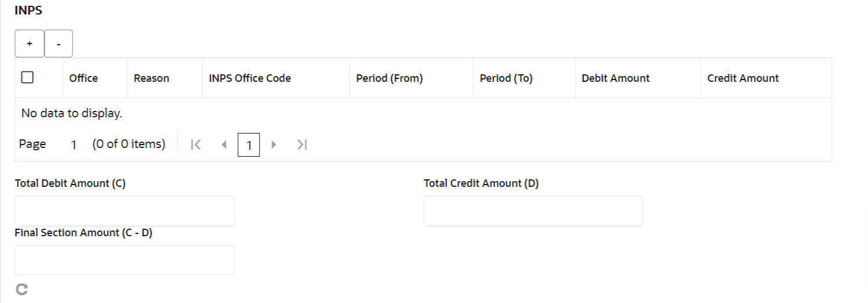The height and width of the screenshot is (303, 868).
Task: Sort by Reason column header
Action: [x=152, y=78]
